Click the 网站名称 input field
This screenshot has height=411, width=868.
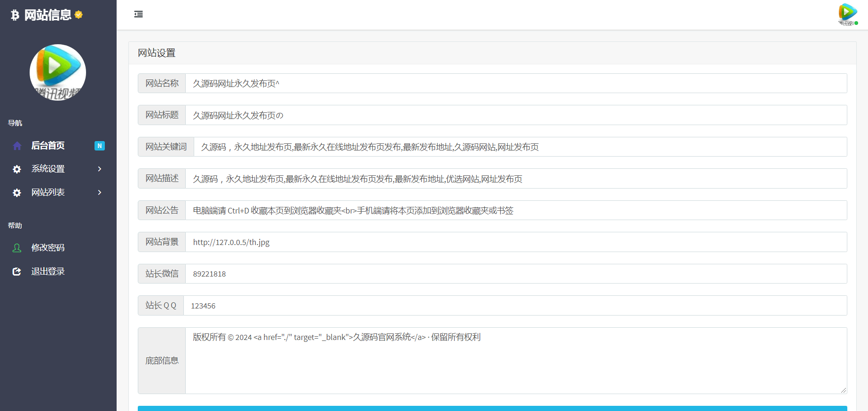click(516, 83)
